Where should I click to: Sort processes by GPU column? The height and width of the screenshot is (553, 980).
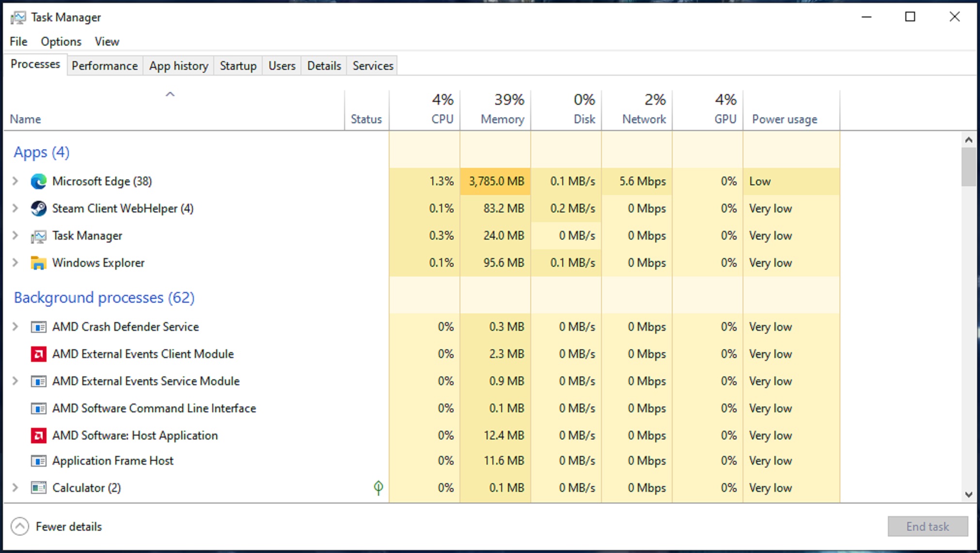[x=708, y=111]
